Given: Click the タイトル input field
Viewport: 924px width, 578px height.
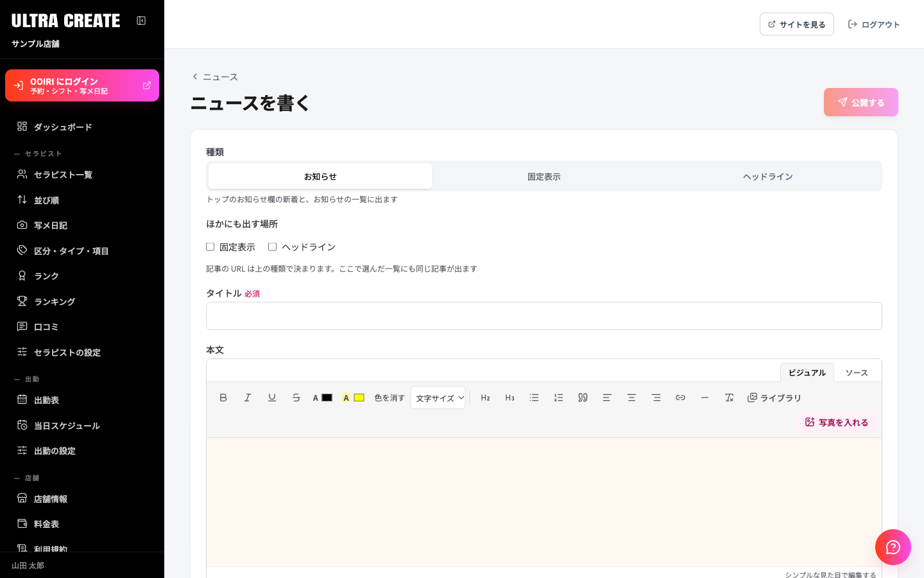Looking at the screenshot, I should click(544, 316).
